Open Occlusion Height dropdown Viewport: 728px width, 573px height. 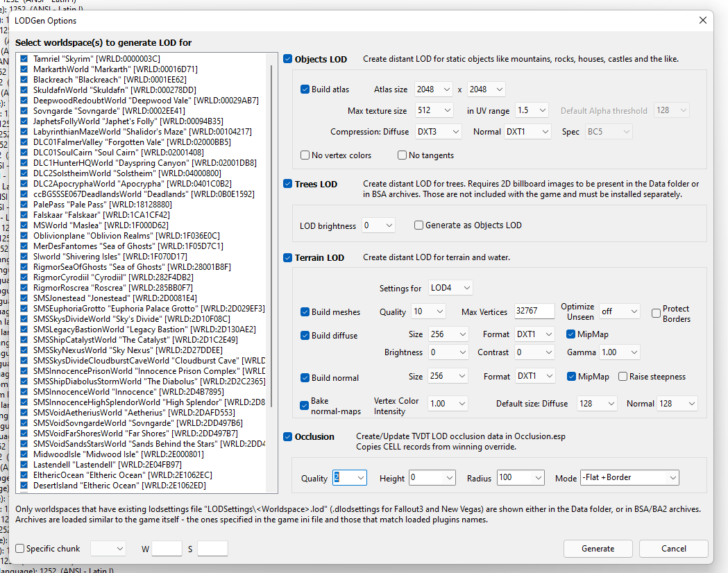coord(432,477)
